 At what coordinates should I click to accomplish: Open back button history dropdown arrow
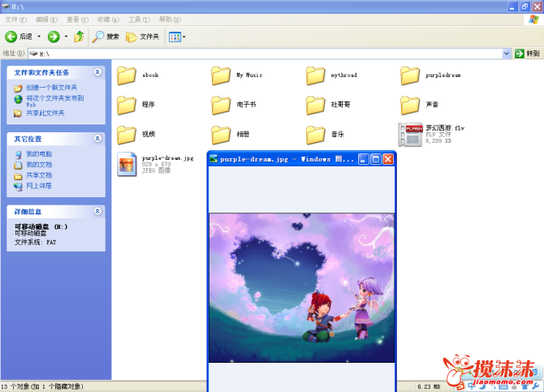point(39,37)
